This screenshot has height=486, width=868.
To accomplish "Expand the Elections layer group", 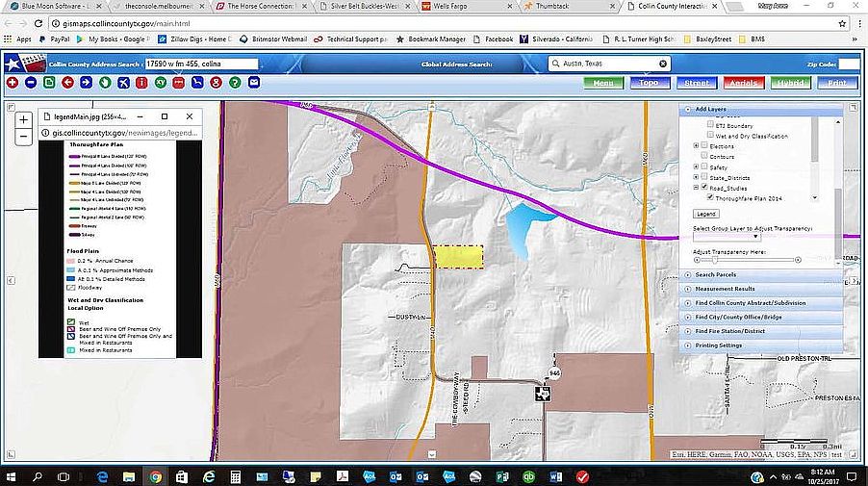I will pos(697,145).
